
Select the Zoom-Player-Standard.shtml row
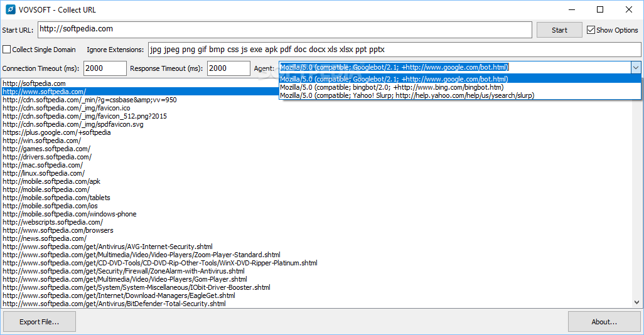[316, 255]
